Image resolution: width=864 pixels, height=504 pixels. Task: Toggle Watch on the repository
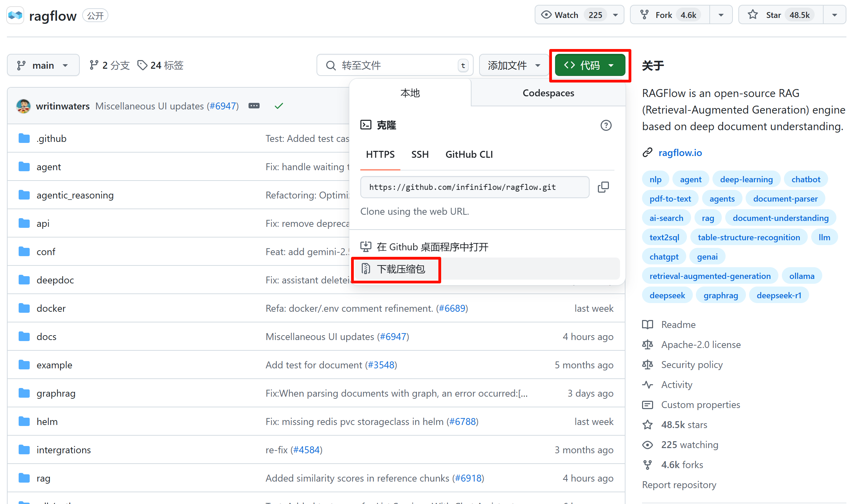566,15
